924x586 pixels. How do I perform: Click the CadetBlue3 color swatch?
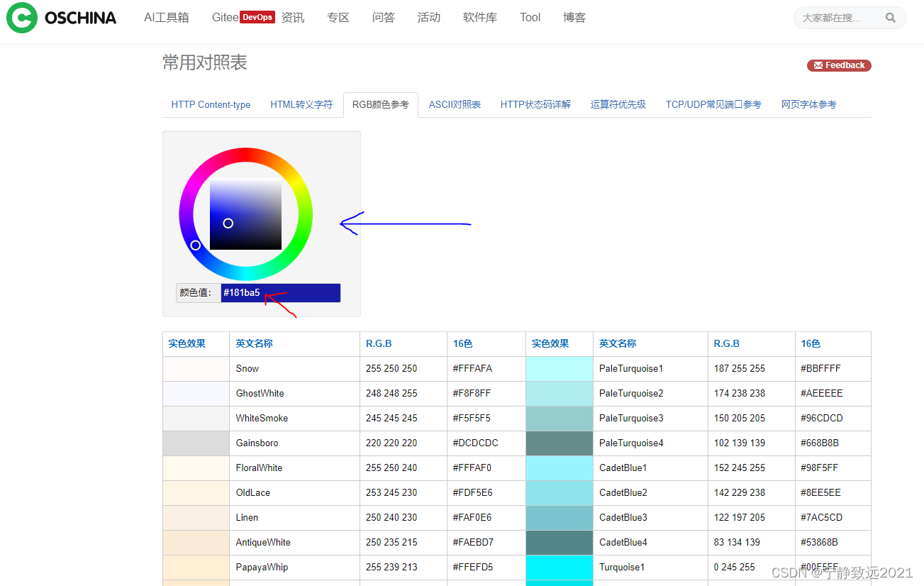click(x=559, y=518)
